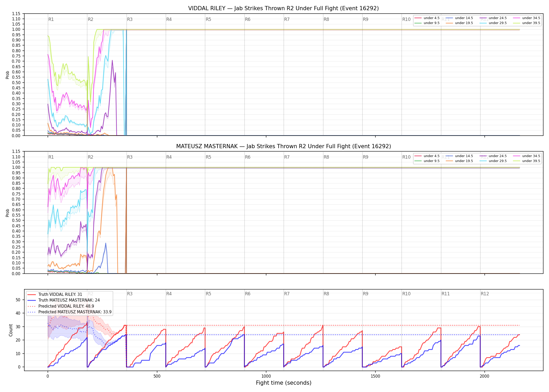The width and height of the screenshot is (549, 392).
Task: Select R5 round label in bottom Count chart
Action: [208, 294]
